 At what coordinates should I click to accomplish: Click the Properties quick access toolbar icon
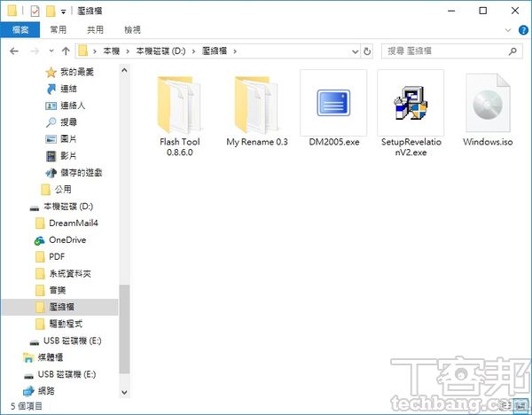click(35, 12)
